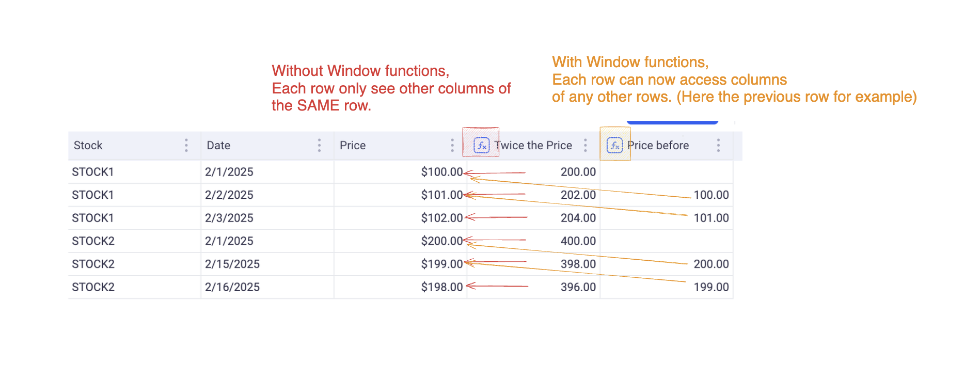Click the formula icon beside Price before
Screen dimensions: 980x379
(614, 146)
